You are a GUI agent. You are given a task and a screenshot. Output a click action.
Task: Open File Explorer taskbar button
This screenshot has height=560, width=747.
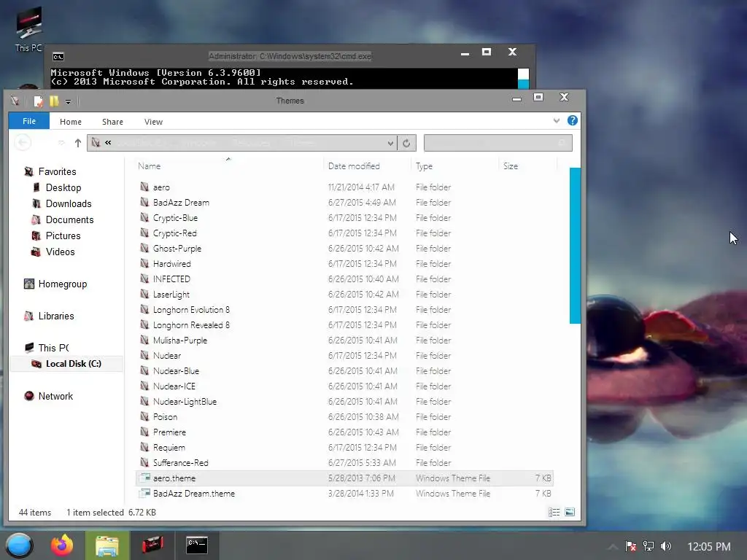pyautogui.click(x=107, y=545)
